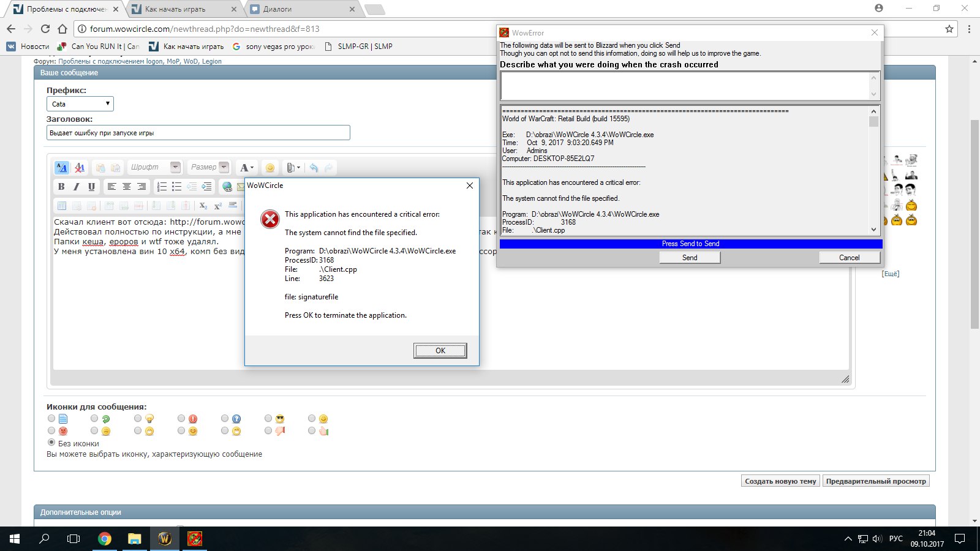Open the Префикс dropdown showing Cata
The image size is (980, 551).
(80, 104)
